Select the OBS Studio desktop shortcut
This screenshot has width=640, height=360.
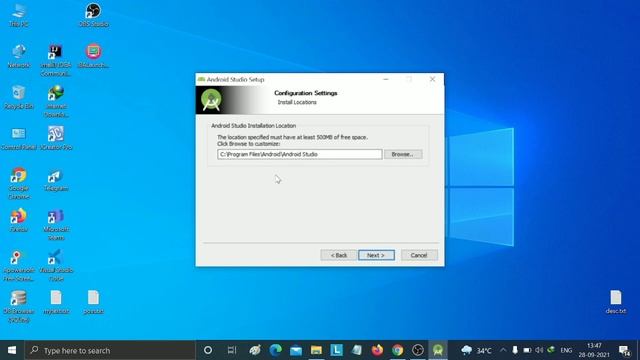pos(93,16)
